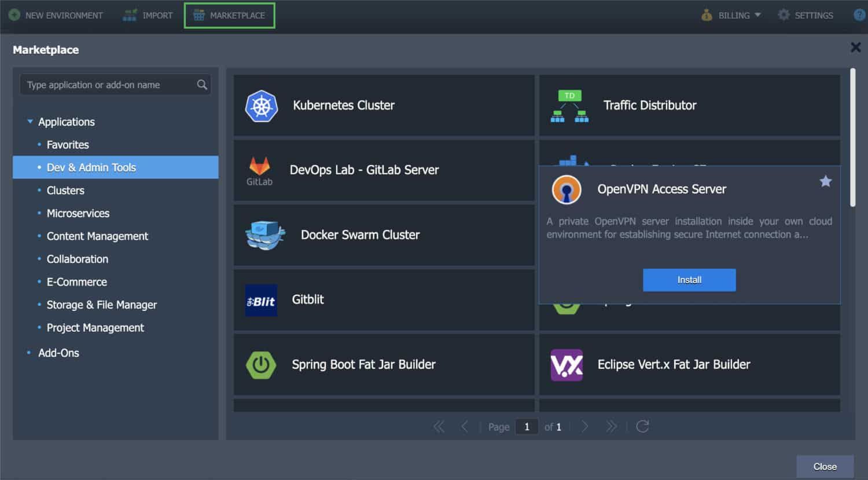The image size is (868, 480).
Task: Click the Kubernetes Cluster wheel icon
Action: [x=262, y=106]
